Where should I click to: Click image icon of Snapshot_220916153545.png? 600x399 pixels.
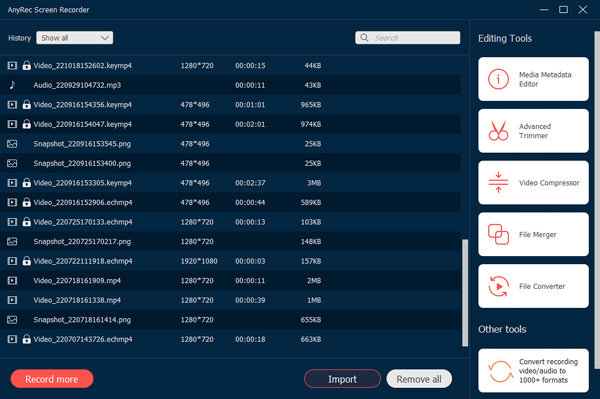pyautogui.click(x=12, y=144)
